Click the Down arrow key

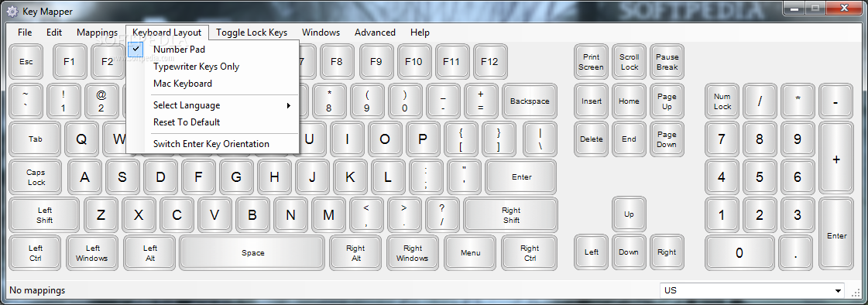point(629,252)
